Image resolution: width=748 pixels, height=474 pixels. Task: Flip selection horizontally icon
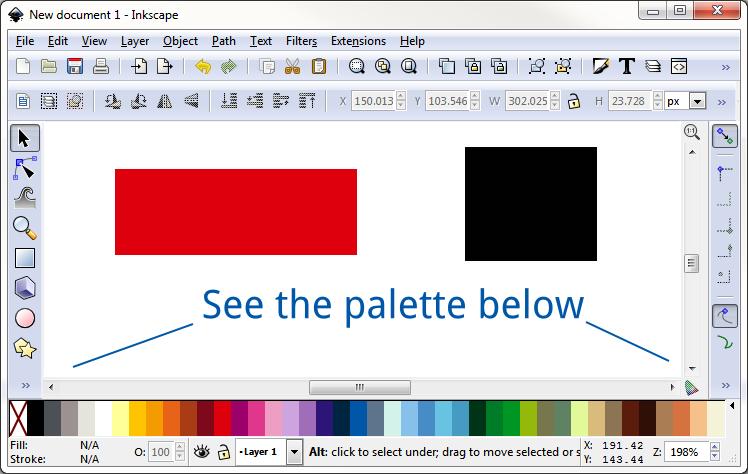pos(165,101)
